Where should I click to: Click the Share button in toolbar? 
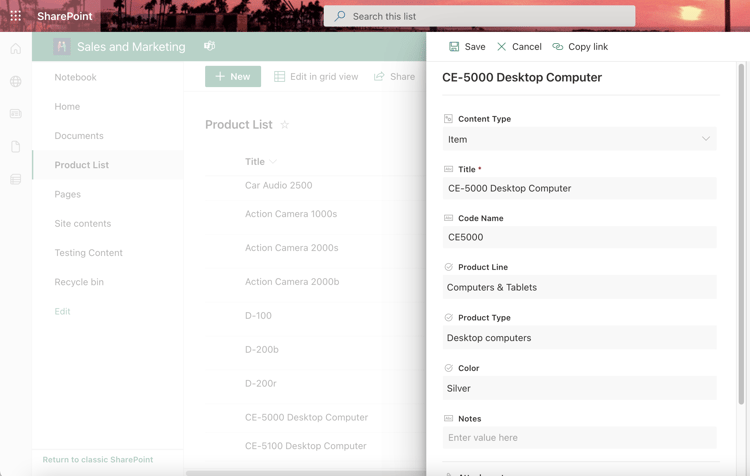pos(395,77)
